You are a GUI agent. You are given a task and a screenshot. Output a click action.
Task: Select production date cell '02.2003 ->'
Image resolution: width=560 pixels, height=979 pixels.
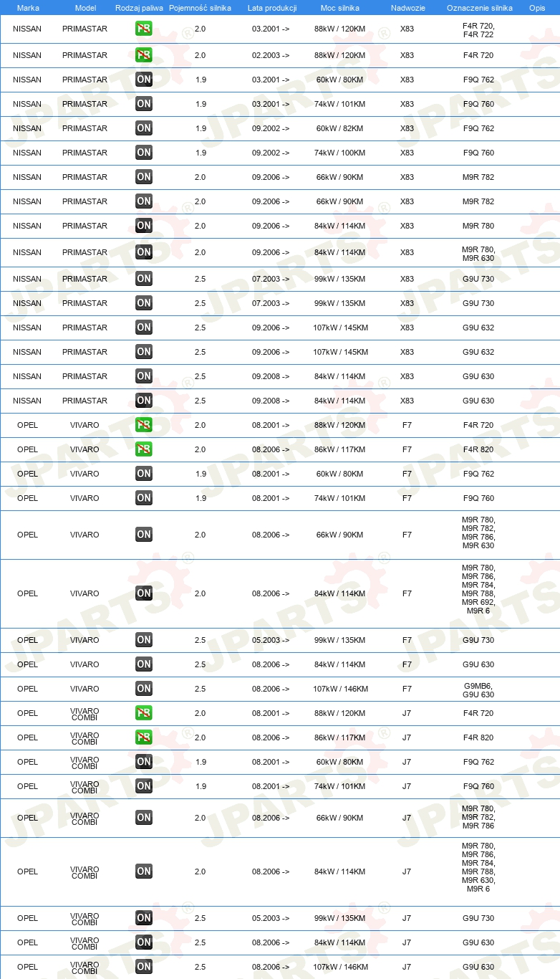271,55
